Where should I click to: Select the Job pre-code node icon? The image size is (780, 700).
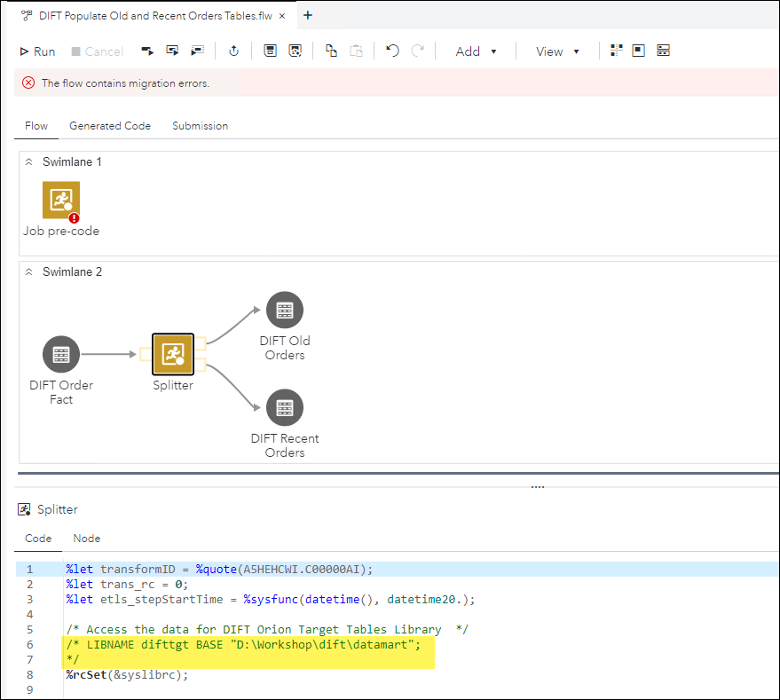[x=61, y=201]
